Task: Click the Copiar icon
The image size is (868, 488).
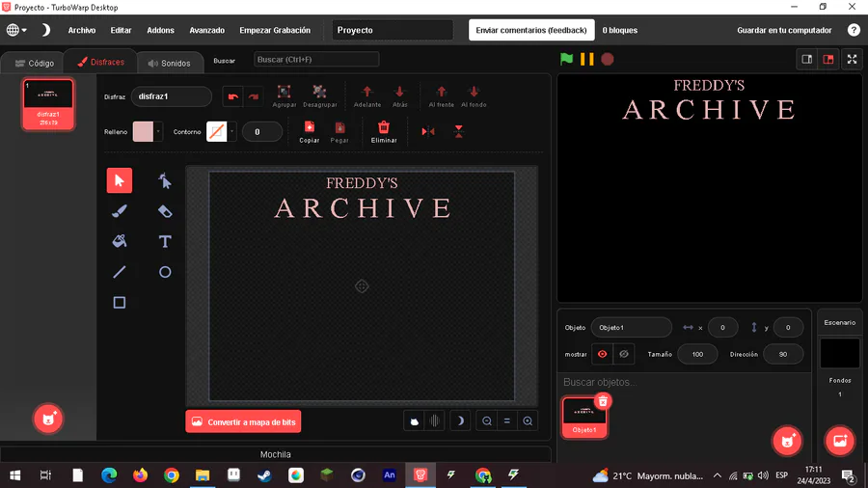Action: [310, 132]
